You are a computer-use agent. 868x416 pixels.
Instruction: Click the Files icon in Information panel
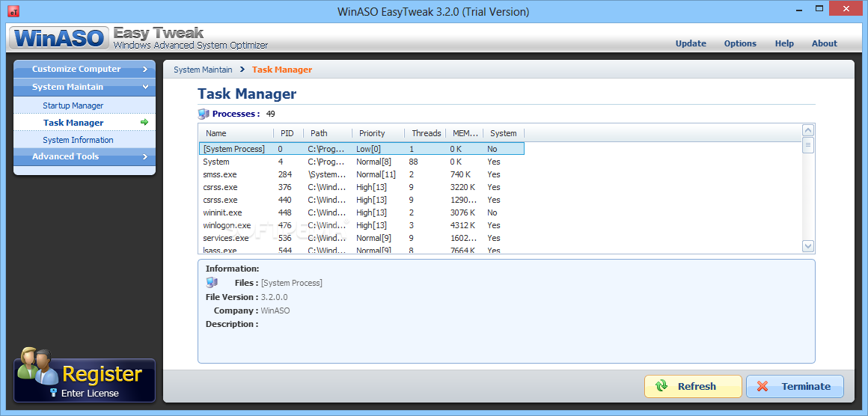coord(212,283)
